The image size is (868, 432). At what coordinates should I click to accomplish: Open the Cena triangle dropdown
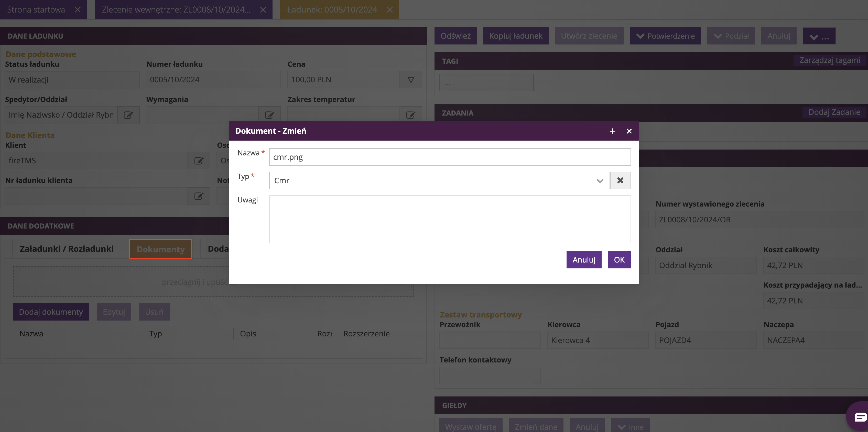click(x=410, y=80)
